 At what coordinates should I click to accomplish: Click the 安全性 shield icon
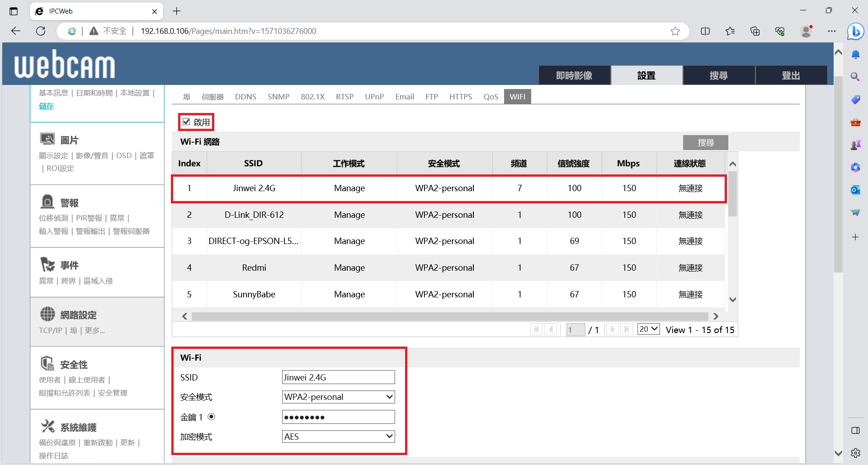(x=47, y=363)
